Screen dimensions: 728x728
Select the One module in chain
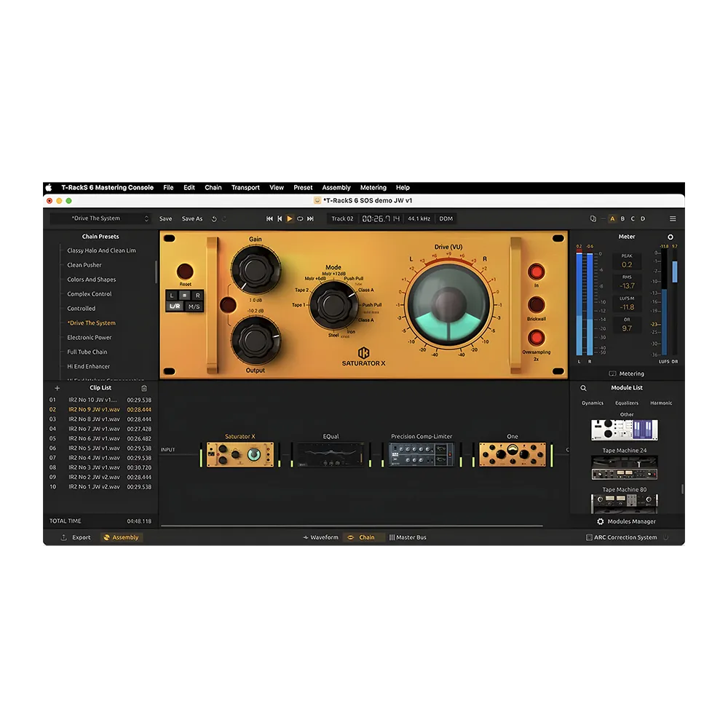click(513, 454)
